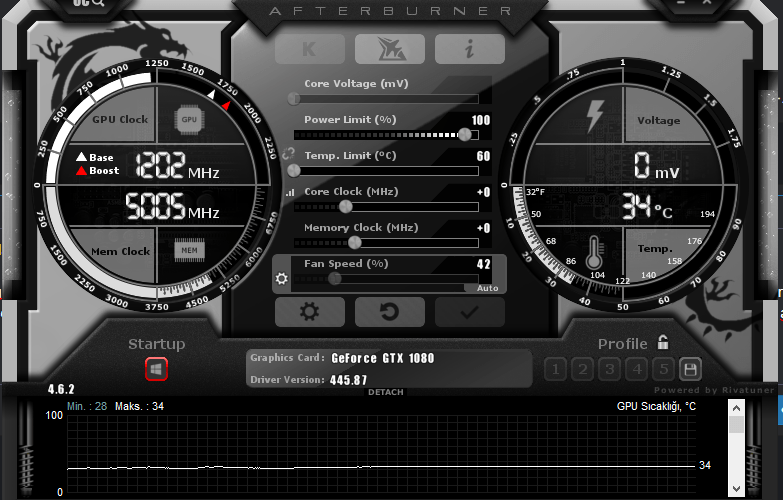Click the Core Clock slider handle
This screenshot has width=783, height=500.
[x=345, y=206]
